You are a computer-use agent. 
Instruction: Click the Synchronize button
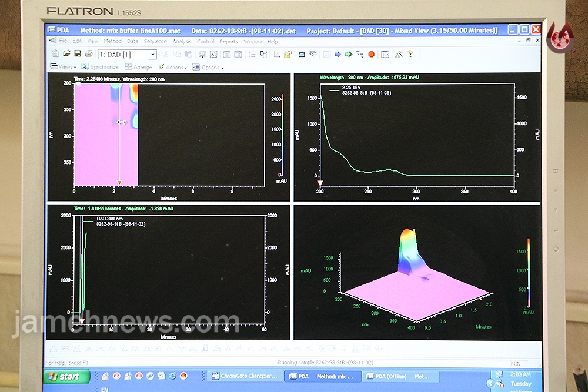tap(100, 67)
